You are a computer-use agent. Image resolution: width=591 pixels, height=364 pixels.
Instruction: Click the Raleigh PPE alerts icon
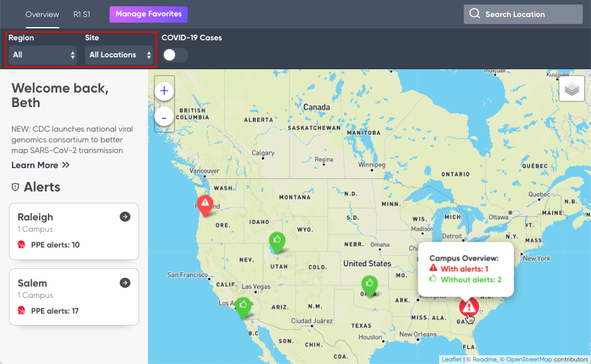pyautogui.click(x=21, y=245)
